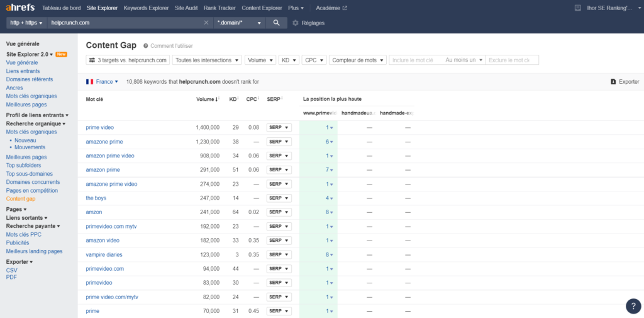Open Domaines concurrents link
Image resolution: width=644 pixels, height=318 pixels.
[33, 182]
